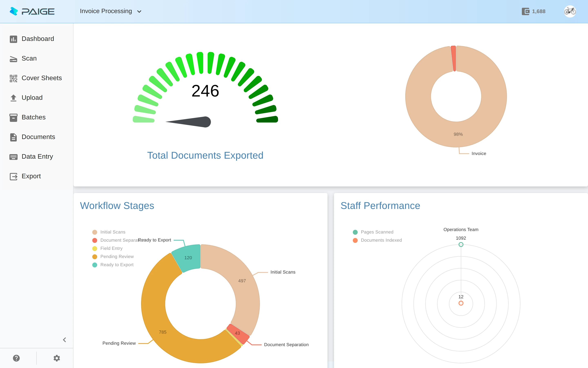
Task: Open the Documents section
Action: [x=38, y=137]
